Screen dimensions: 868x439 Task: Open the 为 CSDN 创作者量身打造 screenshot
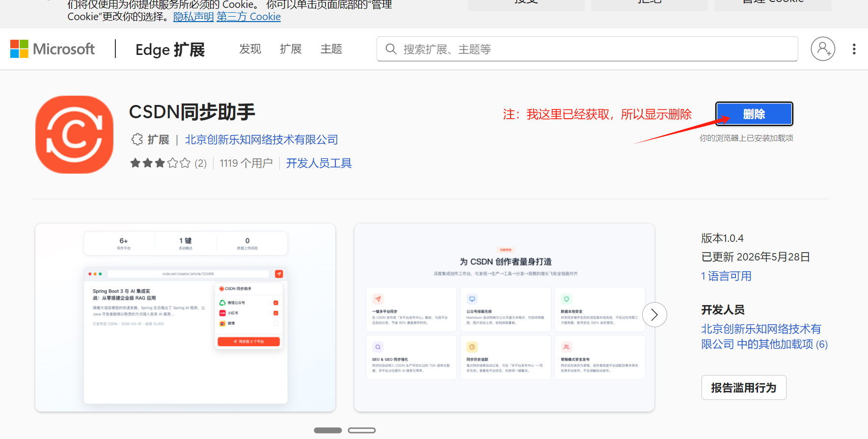tap(505, 318)
